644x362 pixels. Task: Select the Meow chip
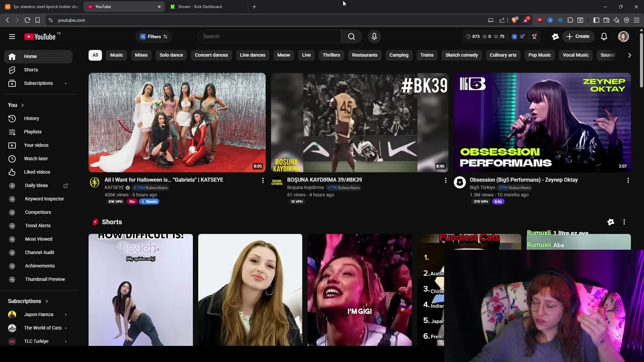(x=284, y=55)
